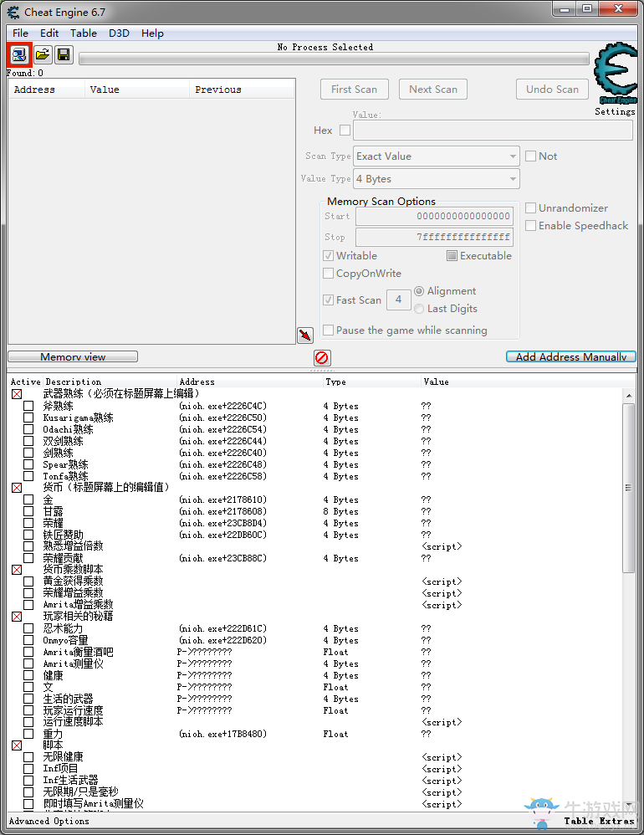The image size is (644, 835).
Task: Click the Cheat Engine title bar icon
Action: pyautogui.click(x=13, y=12)
